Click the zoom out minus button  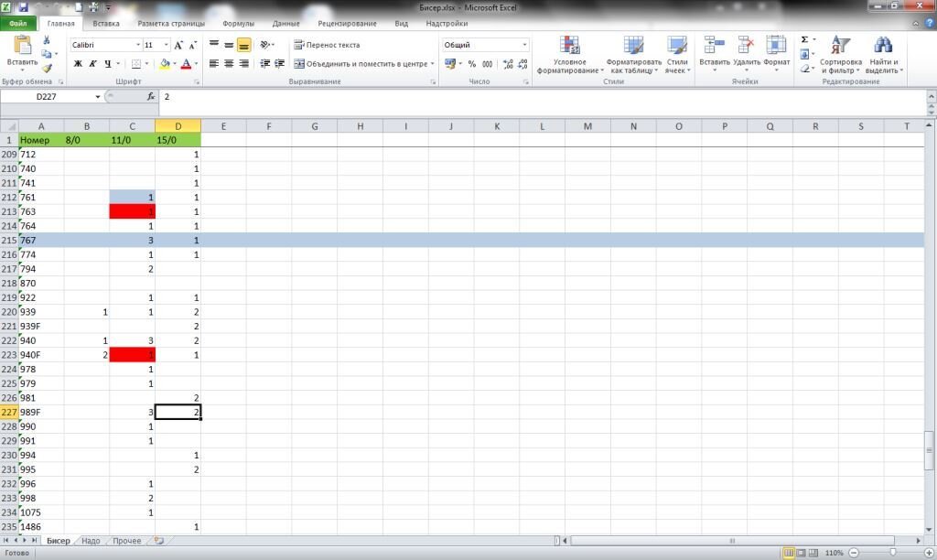(854, 553)
